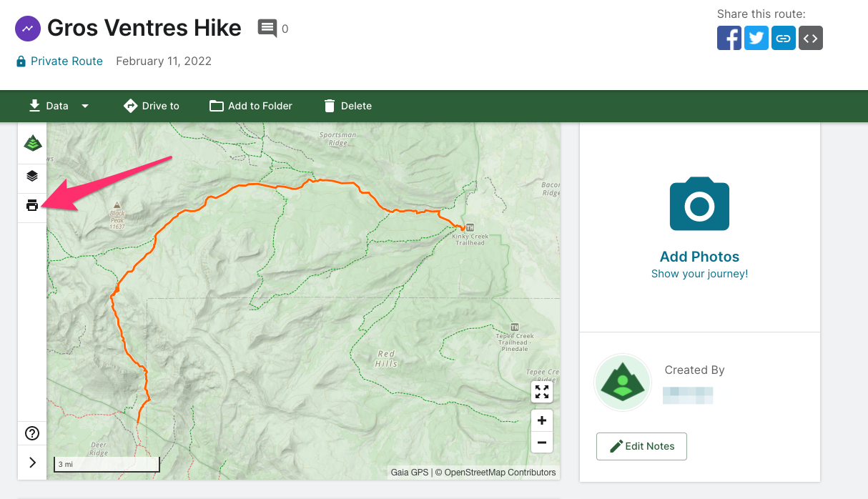Image resolution: width=868 pixels, height=499 pixels.
Task: Click Drive to in toolbar
Action: point(151,106)
